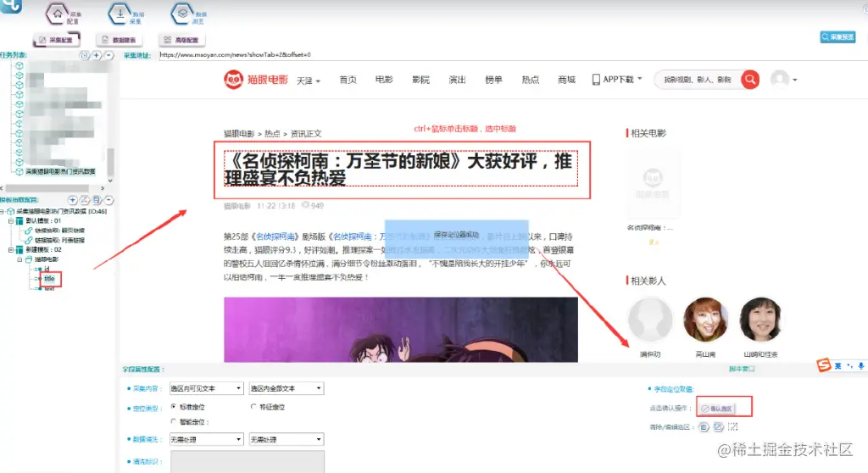
Task: Add a task with the task list plus icon
Action: point(97,55)
